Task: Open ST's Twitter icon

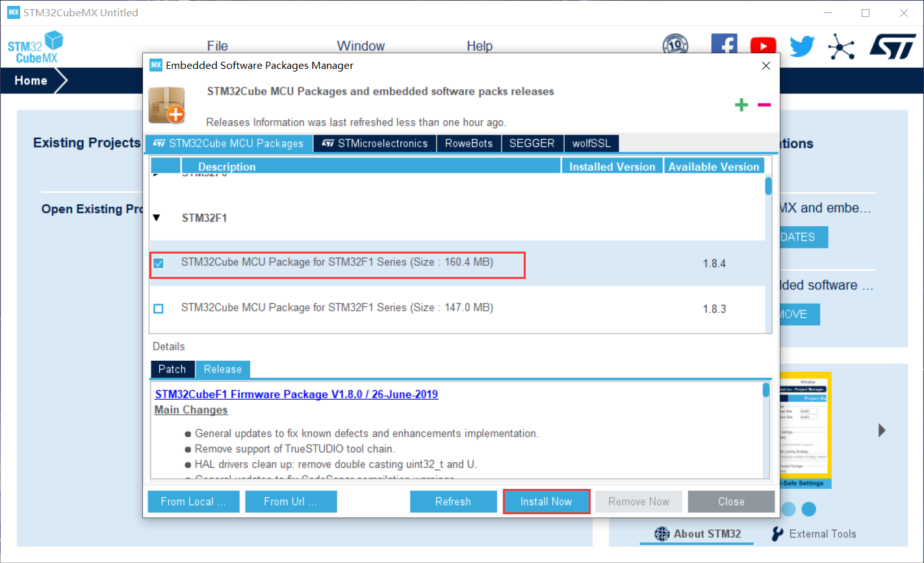Action: [802, 46]
